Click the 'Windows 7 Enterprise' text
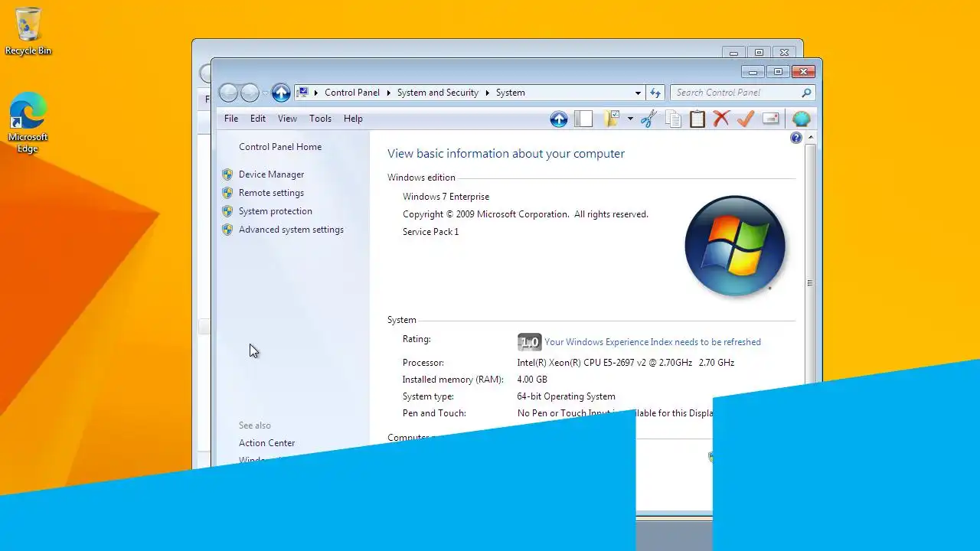This screenshot has width=980, height=551. coord(446,197)
